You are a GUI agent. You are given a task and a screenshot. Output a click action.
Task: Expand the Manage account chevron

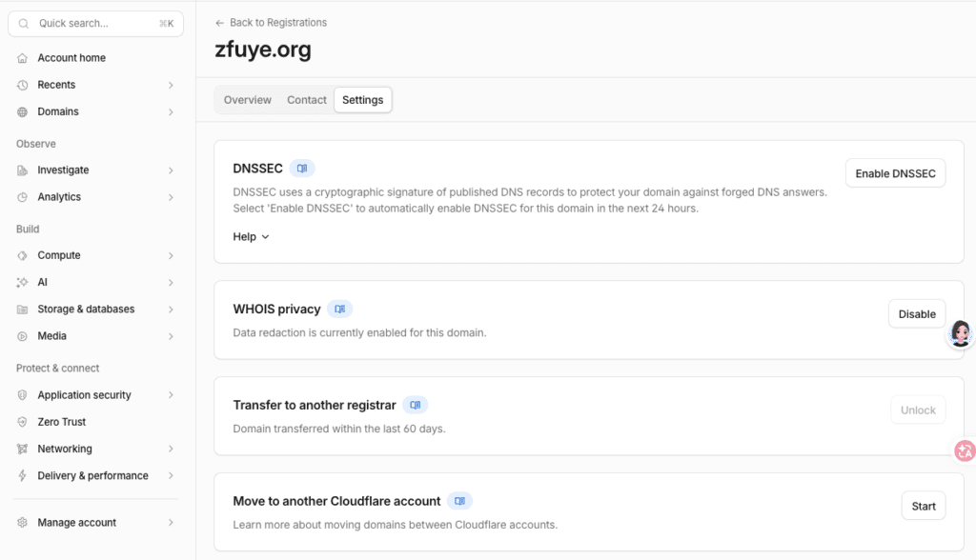tap(171, 523)
